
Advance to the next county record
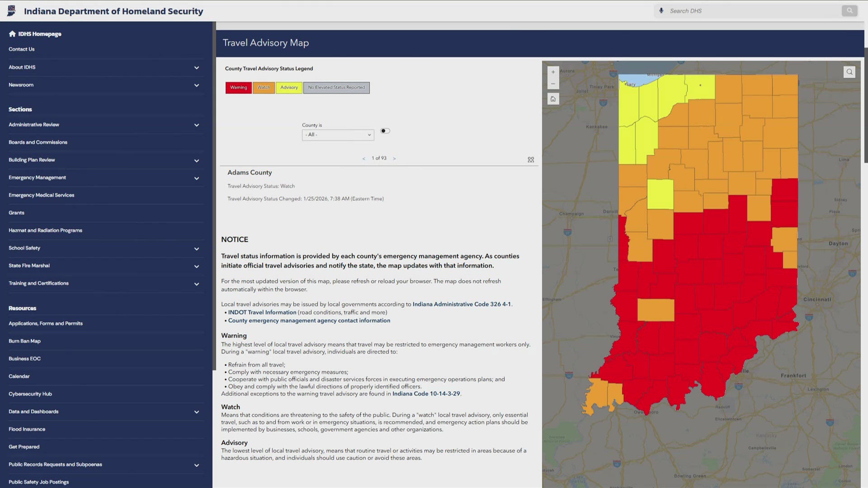tap(394, 158)
